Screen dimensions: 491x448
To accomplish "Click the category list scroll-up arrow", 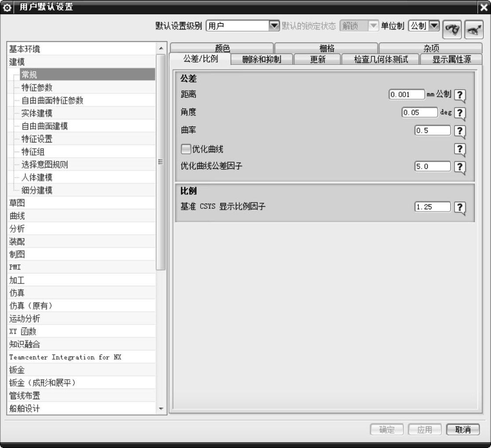I will (x=161, y=48).
